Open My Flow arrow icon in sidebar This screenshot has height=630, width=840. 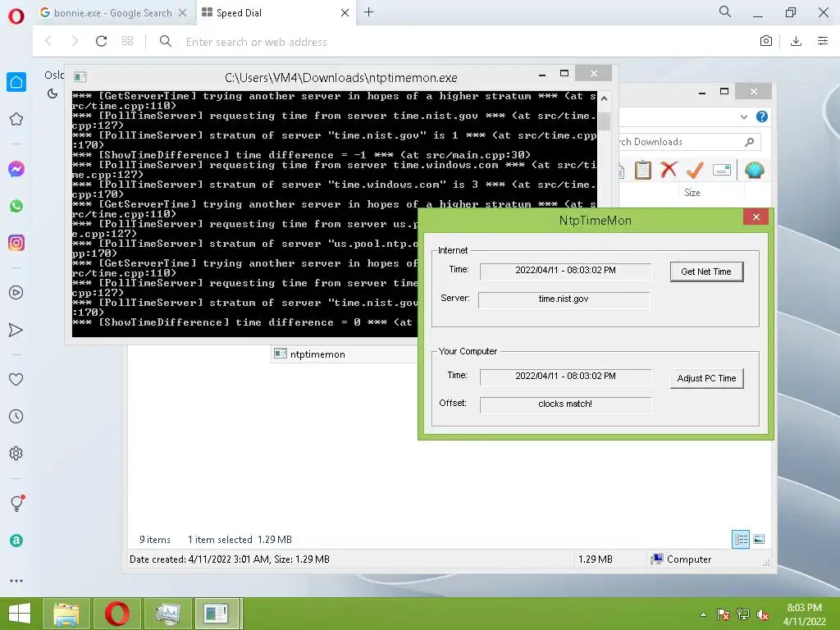(x=16, y=330)
